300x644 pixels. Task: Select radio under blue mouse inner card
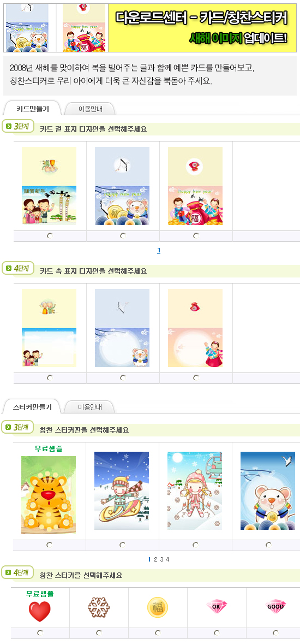[x=123, y=378]
